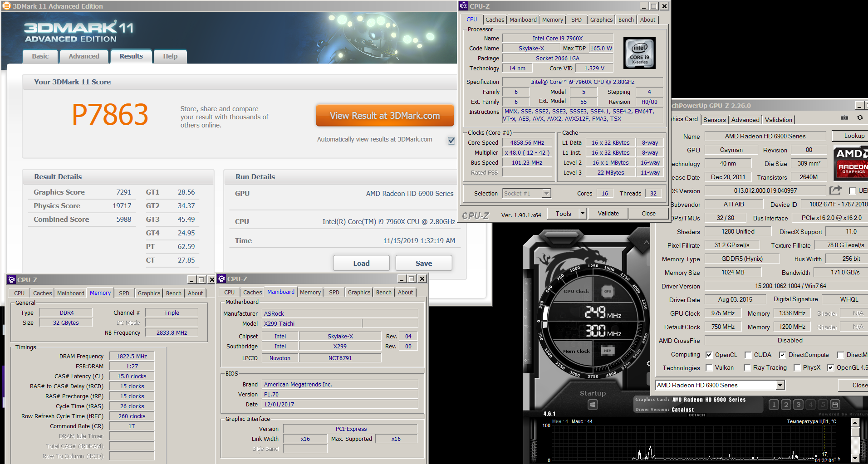Click the Physics Score value 19717
The height and width of the screenshot is (464, 868).
tap(122, 206)
